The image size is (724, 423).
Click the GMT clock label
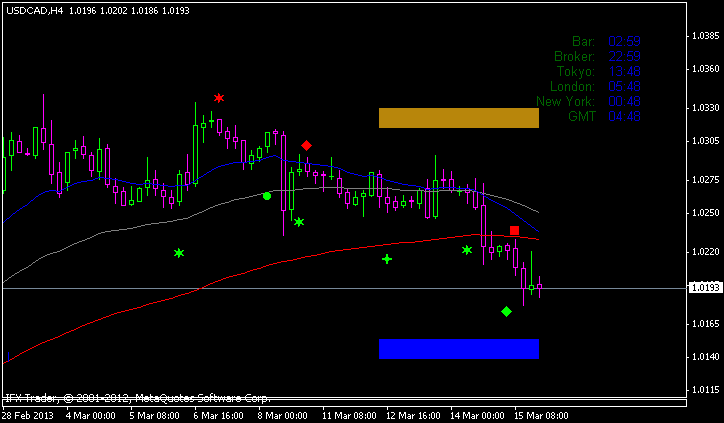581,117
